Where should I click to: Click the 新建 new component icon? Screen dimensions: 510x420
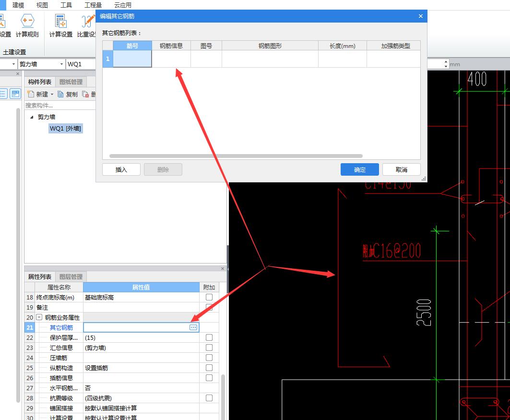coord(31,94)
